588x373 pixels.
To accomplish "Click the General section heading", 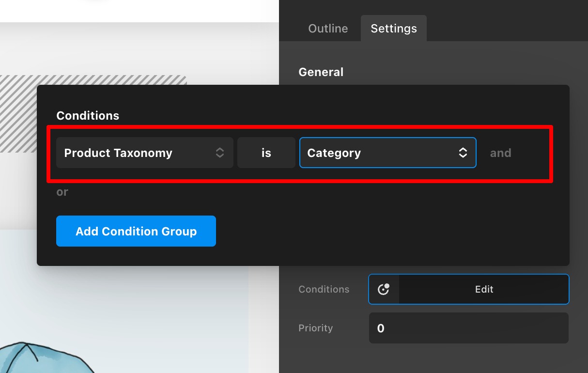I will pos(321,72).
